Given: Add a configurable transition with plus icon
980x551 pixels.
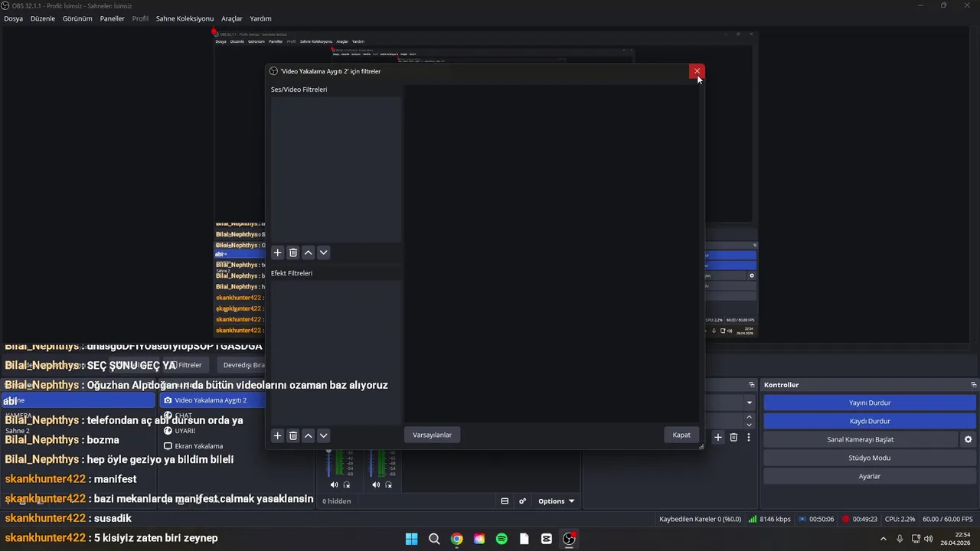Looking at the screenshot, I should [718, 437].
